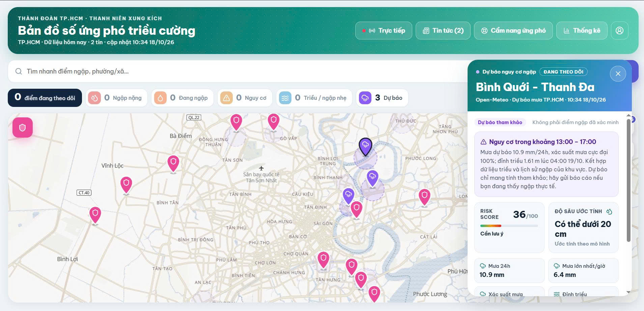Open the Trực tiếp live feed
The height and width of the screenshot is (311, 644).
pyautogui.click(x=384, y=31)
